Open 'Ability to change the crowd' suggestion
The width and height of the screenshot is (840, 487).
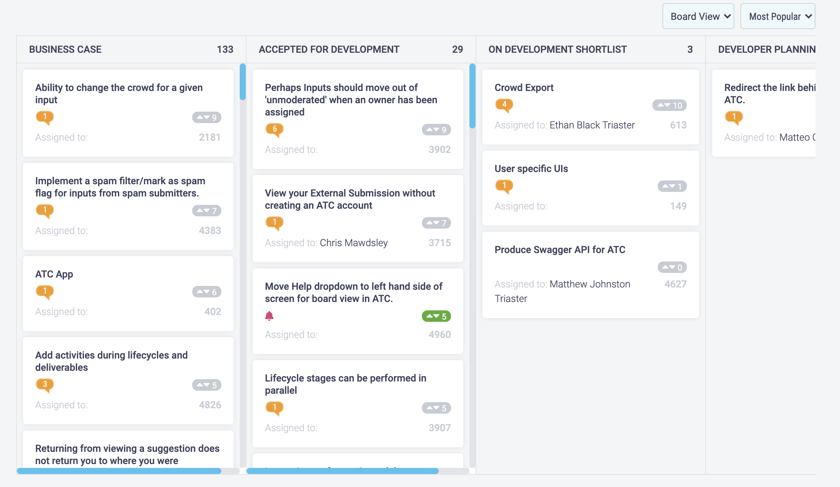click(119, 94)
